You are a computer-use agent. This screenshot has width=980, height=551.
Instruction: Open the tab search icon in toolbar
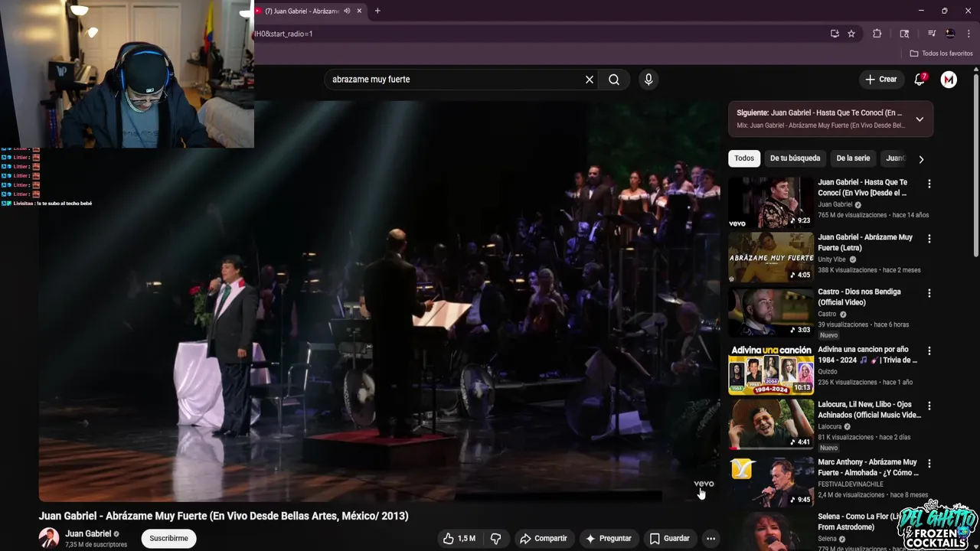coord(904,34)
